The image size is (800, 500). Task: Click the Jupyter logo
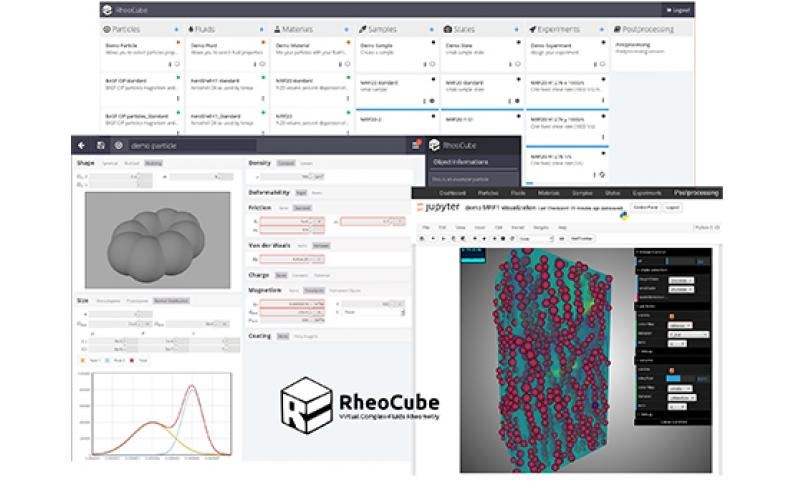[x=438, y=207]
